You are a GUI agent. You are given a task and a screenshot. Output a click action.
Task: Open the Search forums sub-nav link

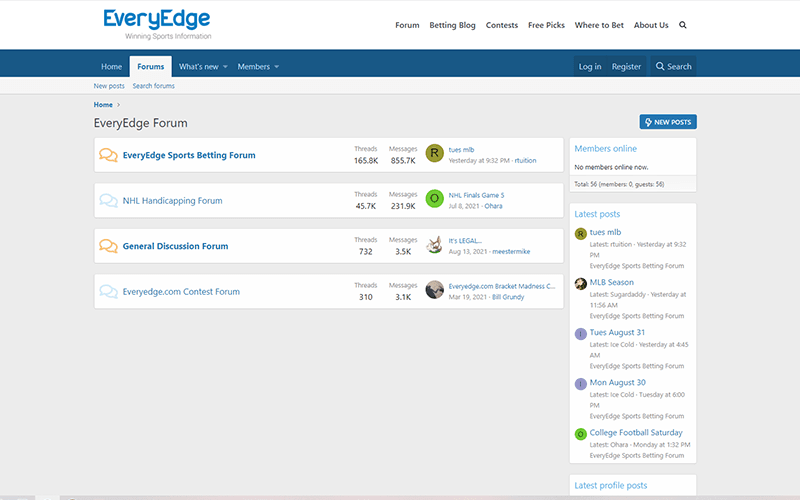pyautogui.click(x=154, y=86)
